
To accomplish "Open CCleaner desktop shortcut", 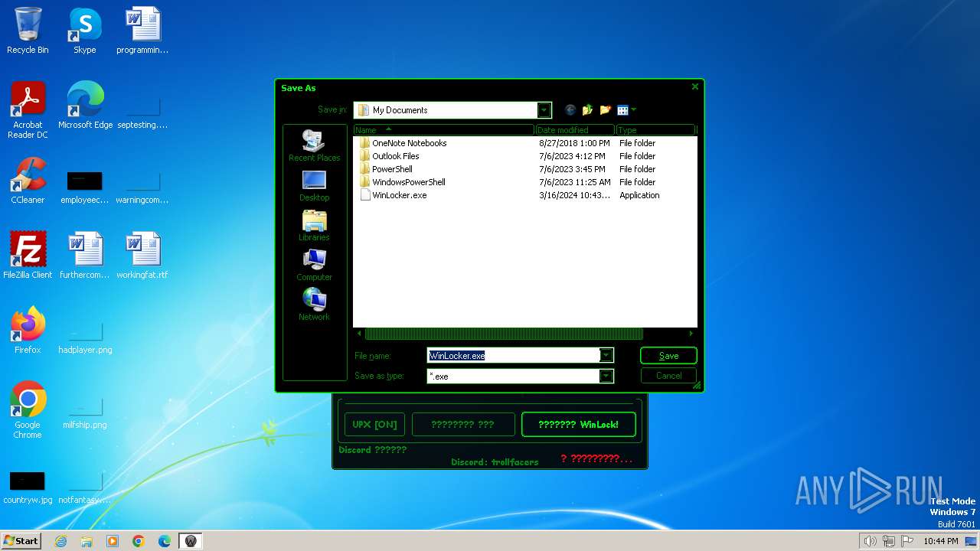I will [x=28, y=180].
